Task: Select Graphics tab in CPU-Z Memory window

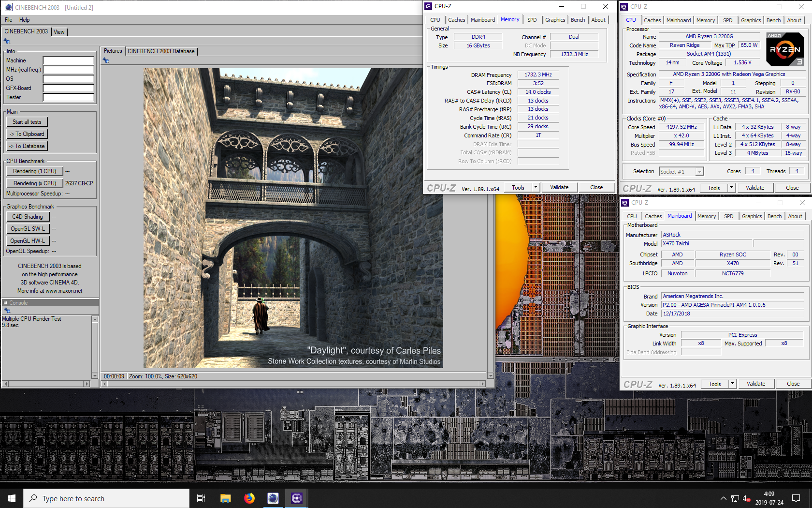Action: coord(555,20)
